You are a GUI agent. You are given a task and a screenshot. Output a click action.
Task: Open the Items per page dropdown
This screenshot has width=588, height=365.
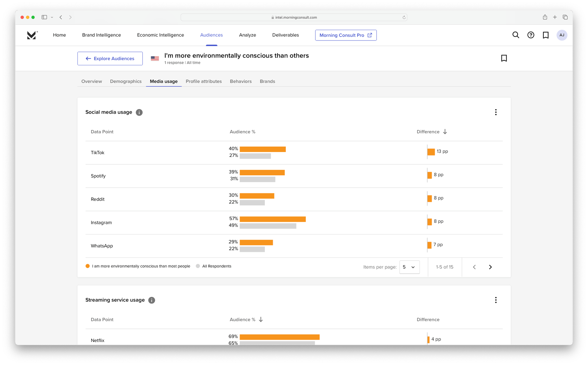409,267
